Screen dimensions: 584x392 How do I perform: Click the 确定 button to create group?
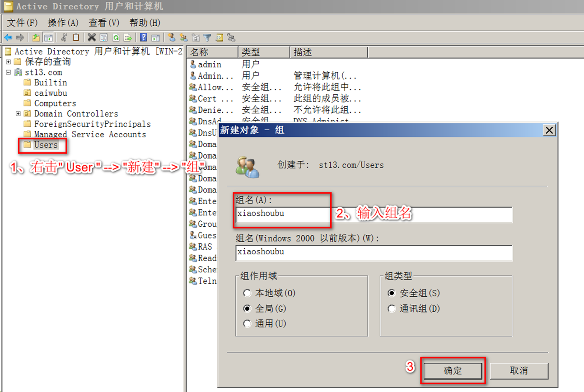pyautogui.click(x=452, y=370)
